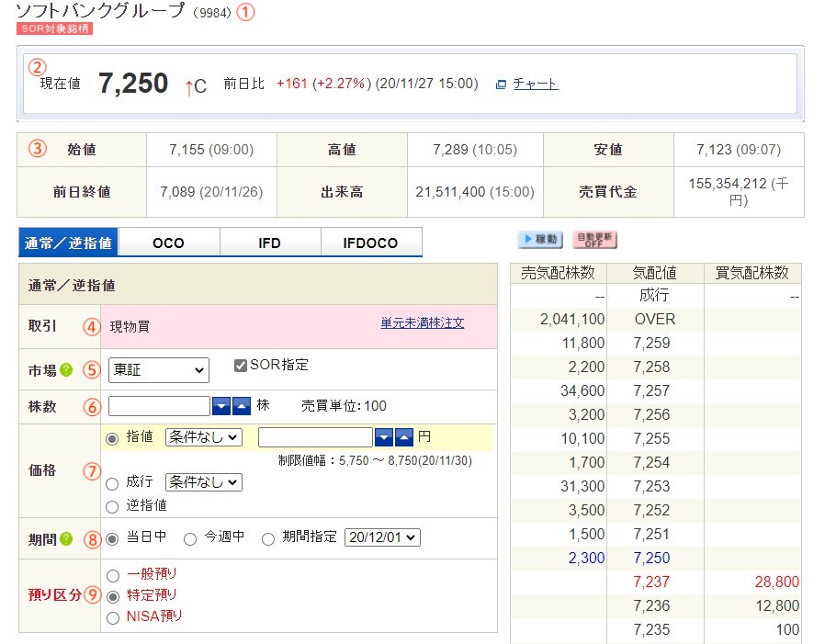The image size is (825, 644).
Task: Click the 始値 value 7,155 (09:00)
Action: pos(211,150)
